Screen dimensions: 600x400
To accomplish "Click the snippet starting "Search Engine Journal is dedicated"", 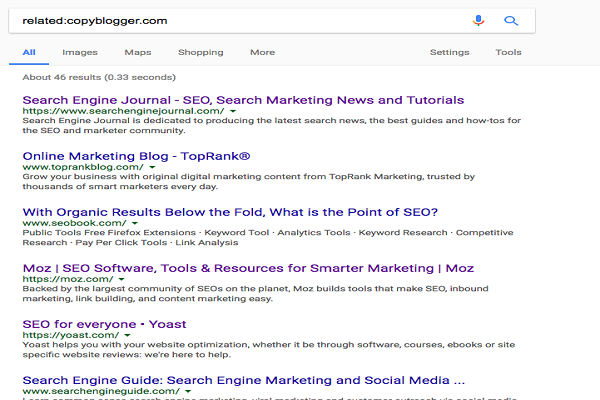I will pyautogui.click(x=272, y=125).
